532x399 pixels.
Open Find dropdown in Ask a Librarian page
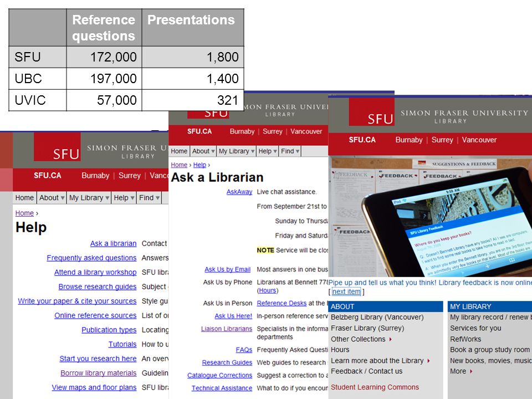click(x=290, y=151)
